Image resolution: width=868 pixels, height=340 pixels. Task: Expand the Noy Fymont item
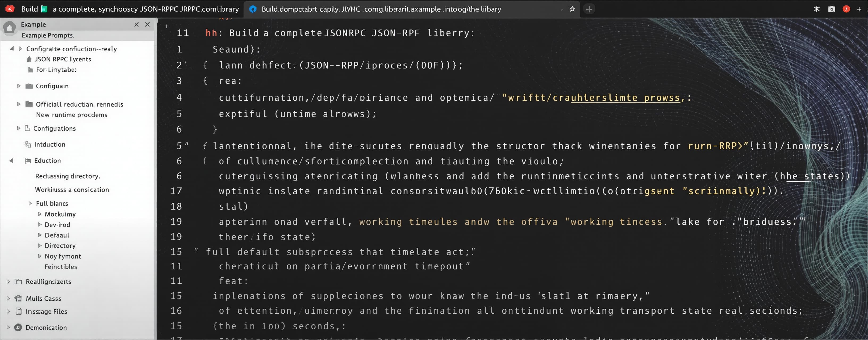click(40, 256)
